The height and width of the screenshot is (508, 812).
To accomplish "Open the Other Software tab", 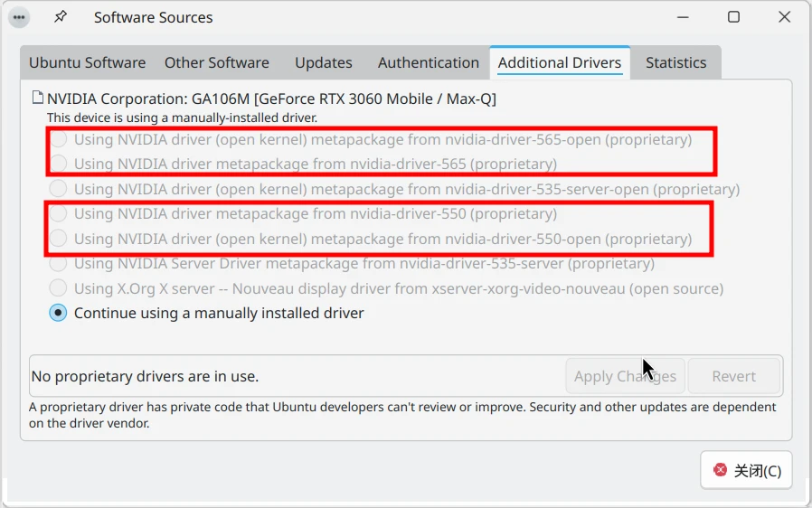I will pyautogui.click(x=217, y=62).
